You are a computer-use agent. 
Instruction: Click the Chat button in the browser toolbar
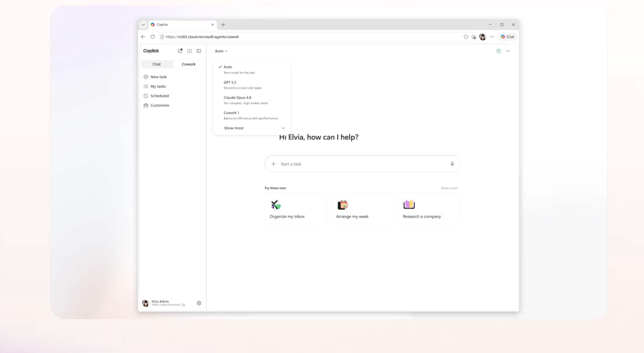(508, 37)
